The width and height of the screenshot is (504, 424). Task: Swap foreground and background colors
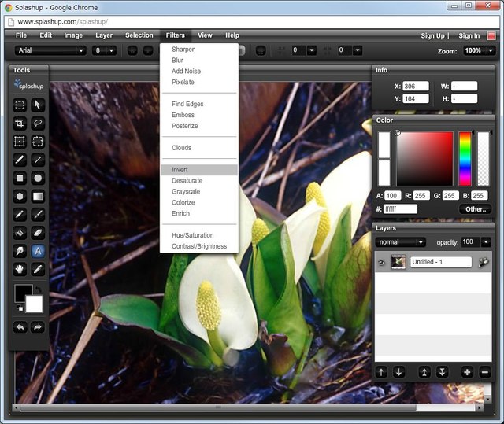click(x=39, y=289)
